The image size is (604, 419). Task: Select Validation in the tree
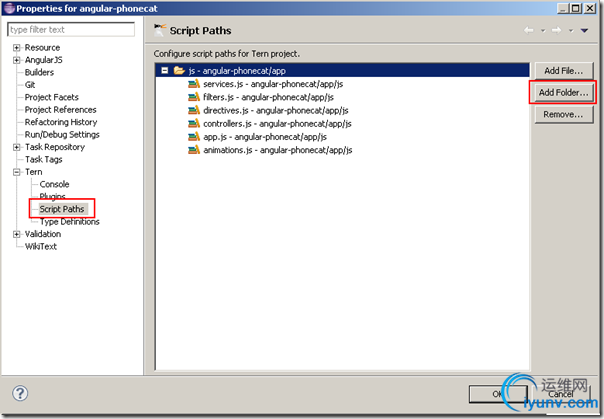point(43,234)
